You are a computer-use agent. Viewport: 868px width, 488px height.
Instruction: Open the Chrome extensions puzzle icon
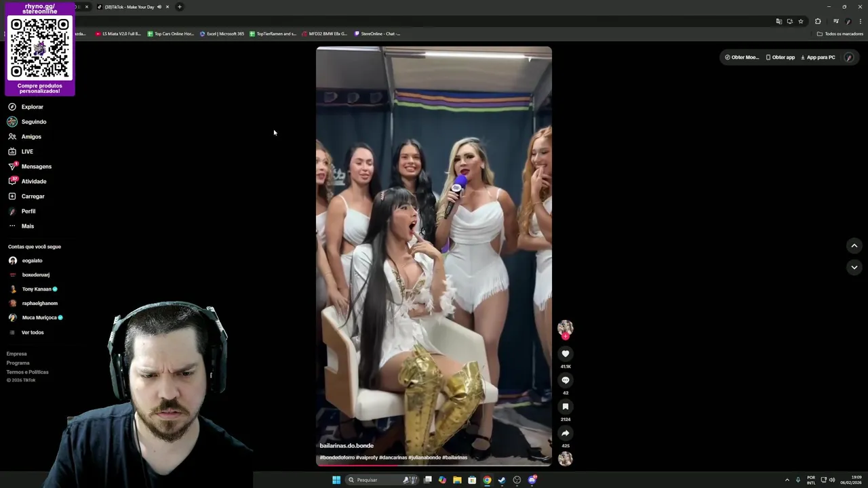[818, 21]
